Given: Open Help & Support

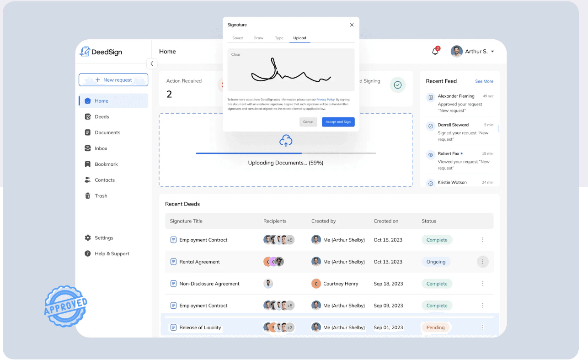Looking at the screenshot, I should [112, 254].
